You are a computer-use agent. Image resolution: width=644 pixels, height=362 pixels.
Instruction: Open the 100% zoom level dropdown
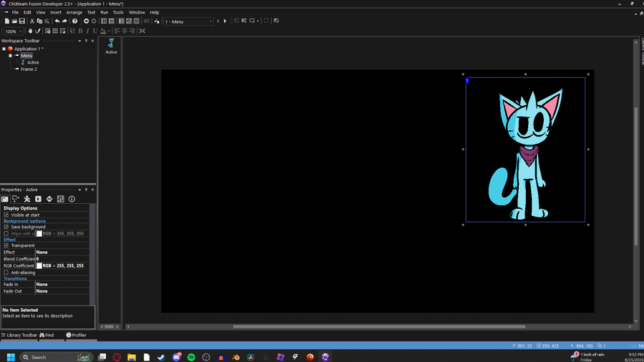13,31
